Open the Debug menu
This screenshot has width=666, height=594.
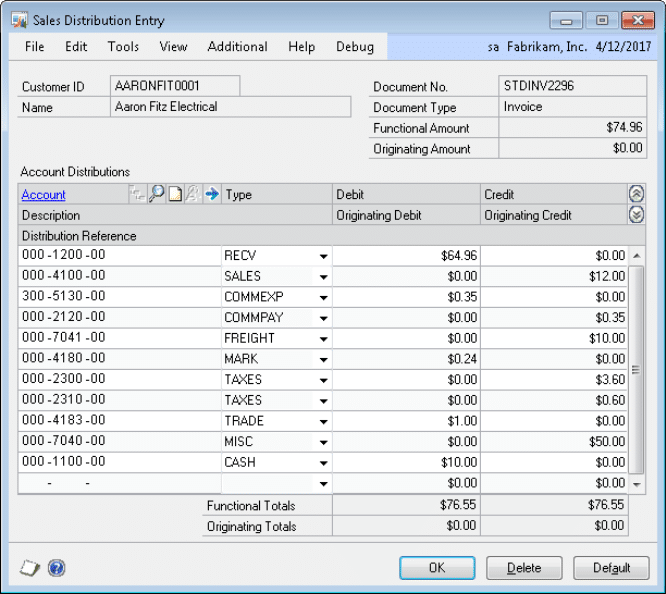click(355, 46)
